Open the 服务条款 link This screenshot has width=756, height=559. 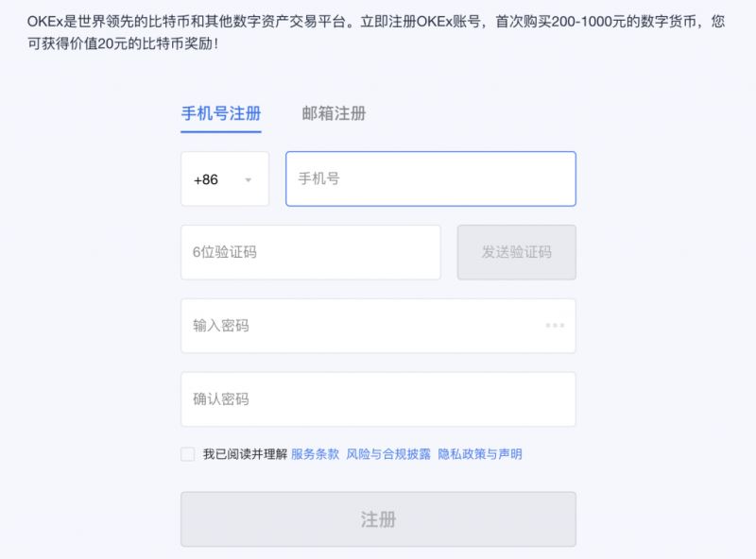point(317,454)
